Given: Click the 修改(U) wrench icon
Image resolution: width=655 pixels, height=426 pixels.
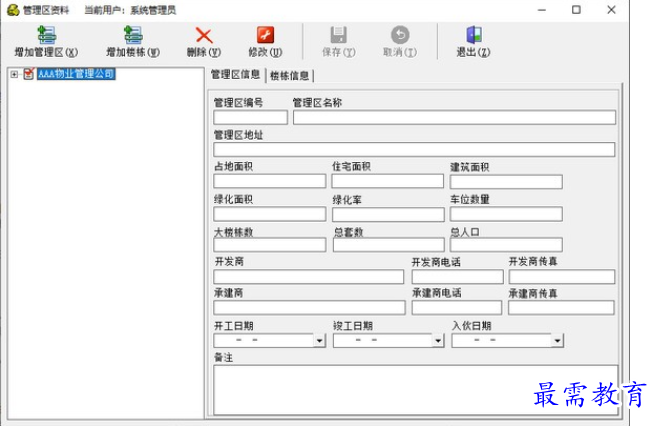Looking at the screenshot, I should pyautogui.click(x=265, y=35).
